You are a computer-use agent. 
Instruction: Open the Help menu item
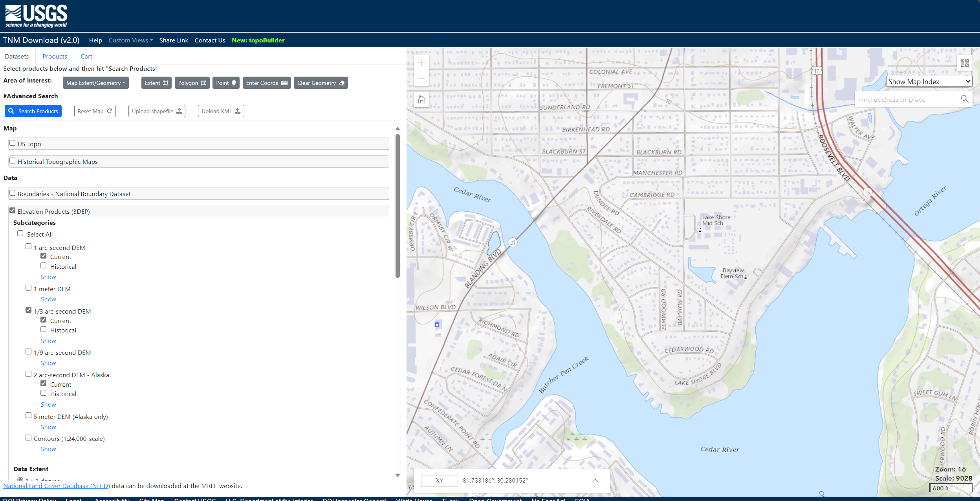pyautogui.click(x=95, y=40)
